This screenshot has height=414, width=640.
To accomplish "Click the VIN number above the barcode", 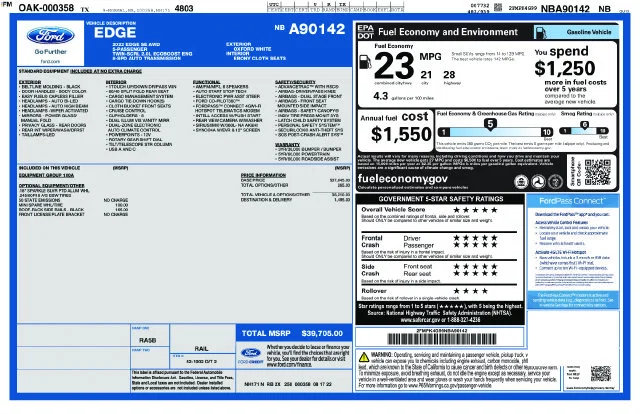I will 442,330.
